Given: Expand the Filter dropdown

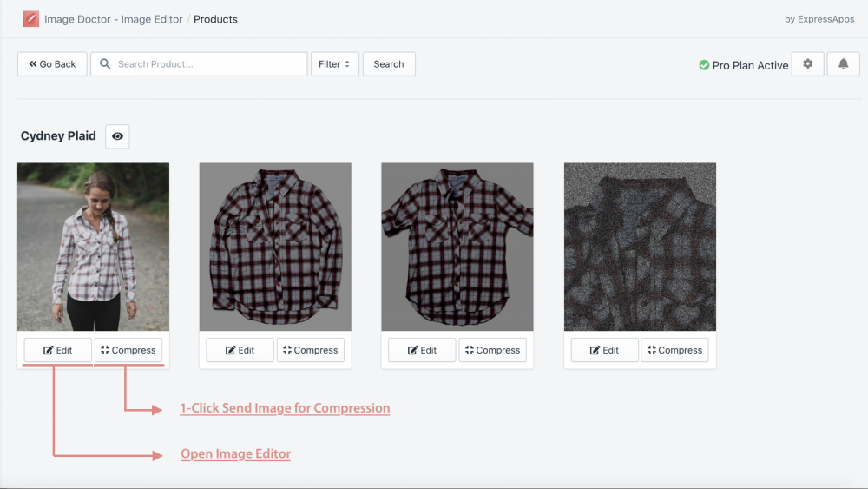Looking at the screenshot, I should [x=335, y=64].
